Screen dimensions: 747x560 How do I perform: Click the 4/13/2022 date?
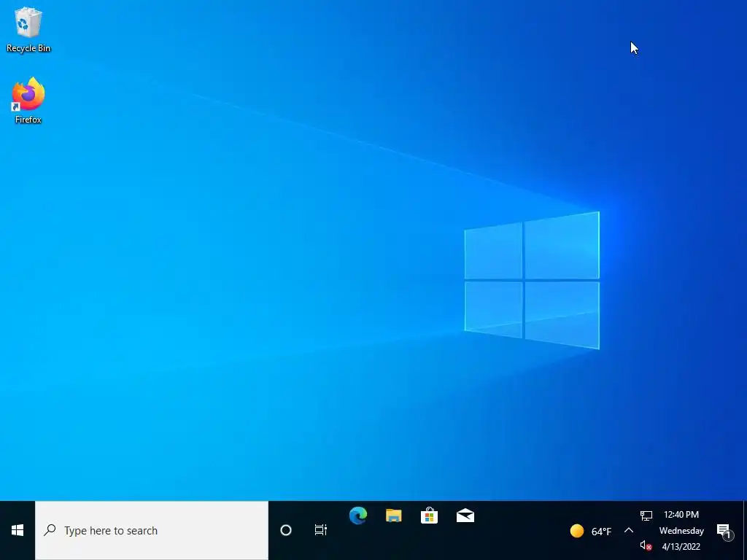(681, 547)
